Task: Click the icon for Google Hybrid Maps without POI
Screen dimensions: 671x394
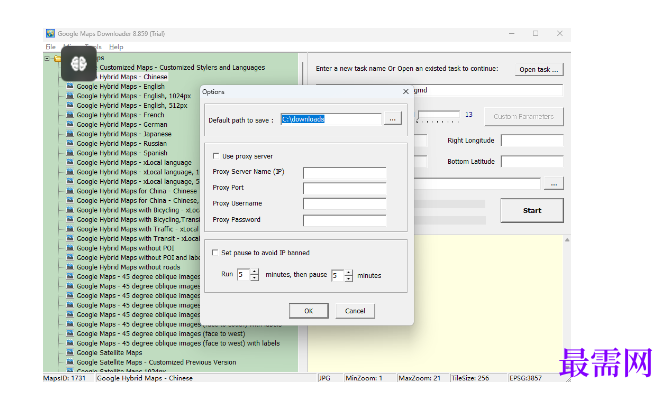Action: click(70, 248)
